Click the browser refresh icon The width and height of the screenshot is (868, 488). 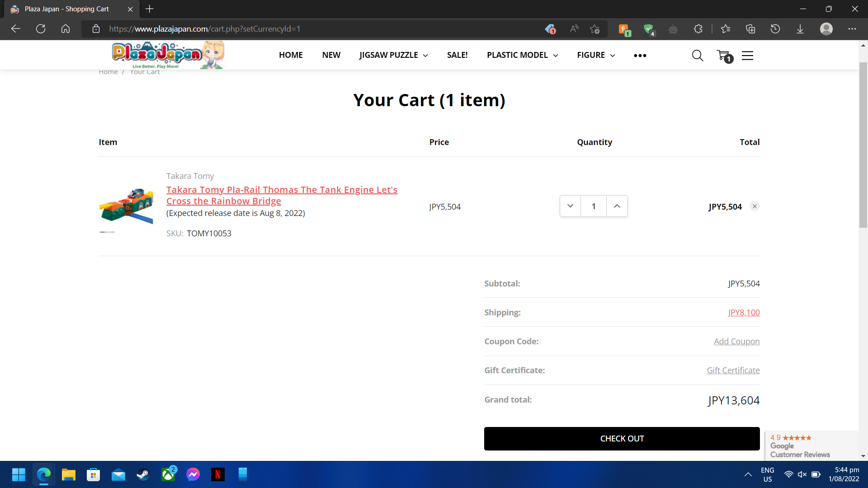pyautogui.click(x=41, y=29)
